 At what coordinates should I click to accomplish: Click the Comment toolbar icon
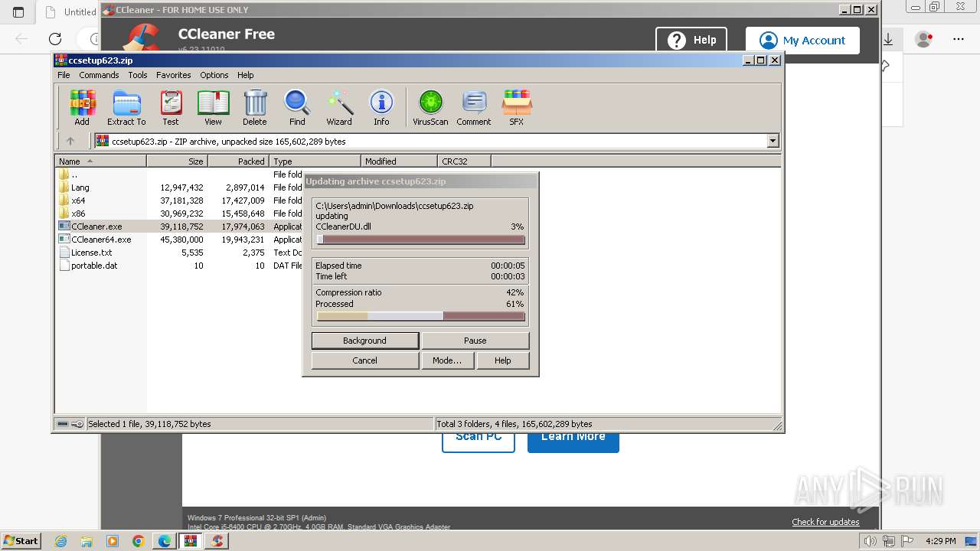coord(474,107)
